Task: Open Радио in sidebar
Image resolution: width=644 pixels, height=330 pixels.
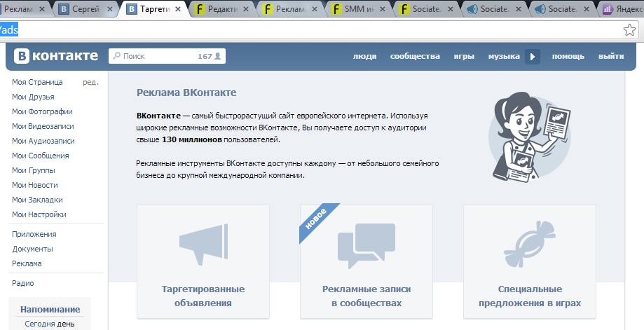Action: (23, 283)
